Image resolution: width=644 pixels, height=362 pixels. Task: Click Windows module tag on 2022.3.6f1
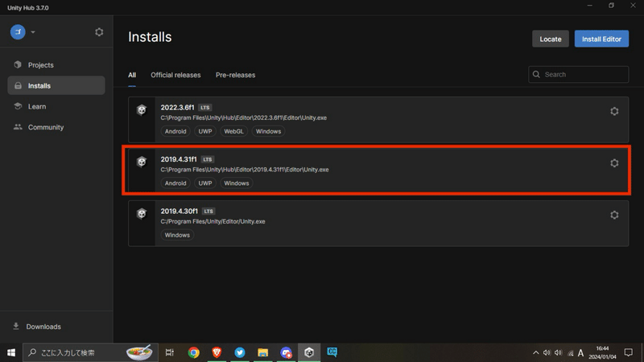tap(268, 131)
